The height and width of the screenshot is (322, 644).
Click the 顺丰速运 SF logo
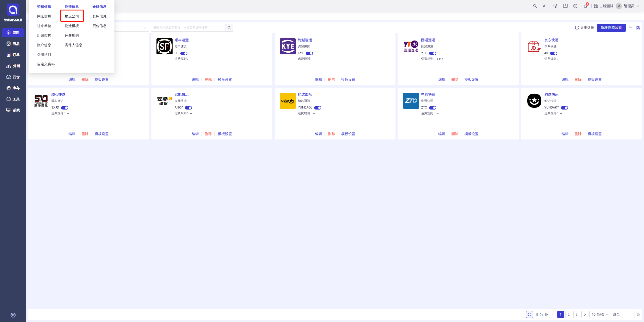pos(165,46)
